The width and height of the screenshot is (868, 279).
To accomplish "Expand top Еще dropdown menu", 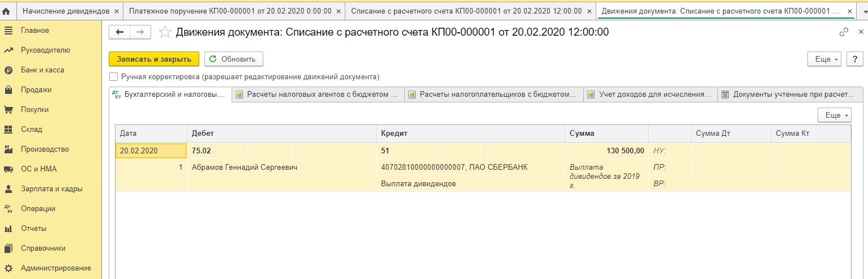I will coord(827,59).
